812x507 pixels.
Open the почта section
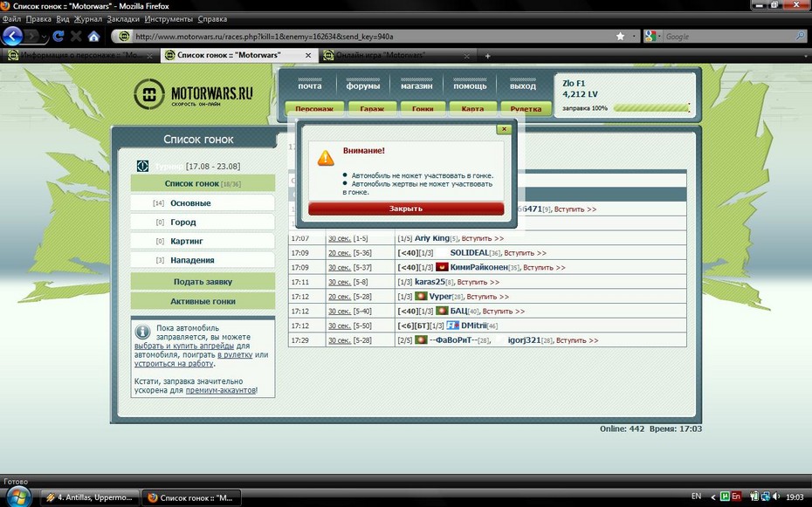310,86
